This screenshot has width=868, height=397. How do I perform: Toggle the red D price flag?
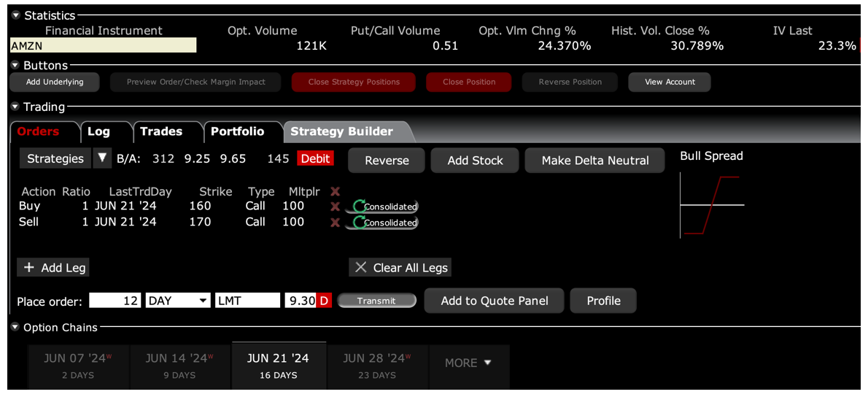click(325, 301)
